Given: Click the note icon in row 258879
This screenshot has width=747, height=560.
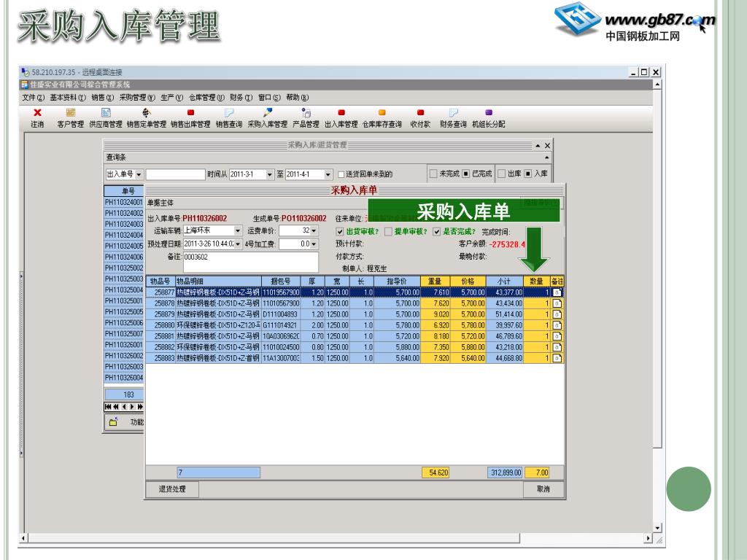Looking at the screenshot, I should (557, 314).
